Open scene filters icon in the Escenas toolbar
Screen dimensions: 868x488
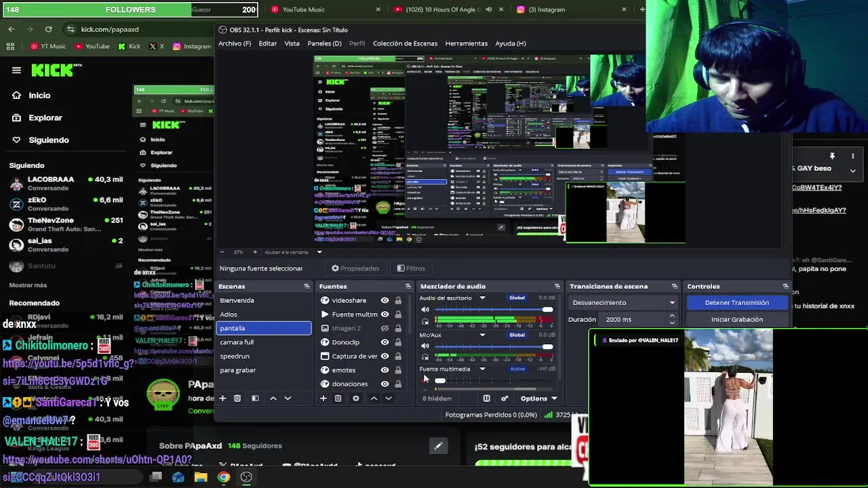255,399
